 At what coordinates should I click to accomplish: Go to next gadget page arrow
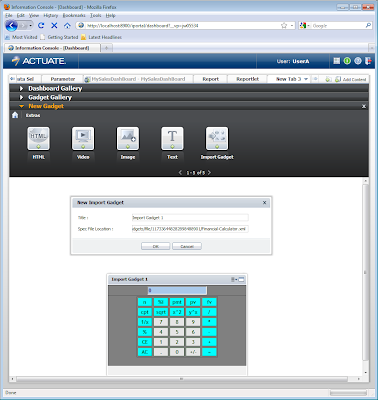[209, 172]
